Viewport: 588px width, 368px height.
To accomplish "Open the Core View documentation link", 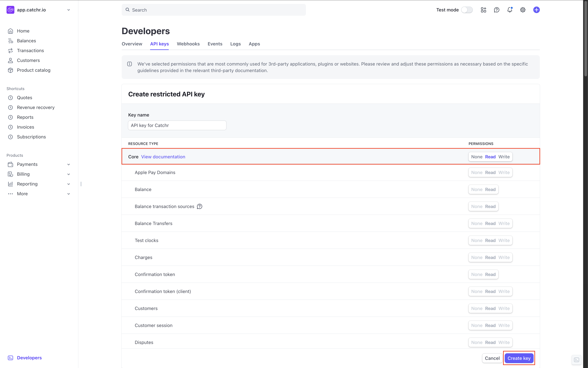I will point(163,157).
